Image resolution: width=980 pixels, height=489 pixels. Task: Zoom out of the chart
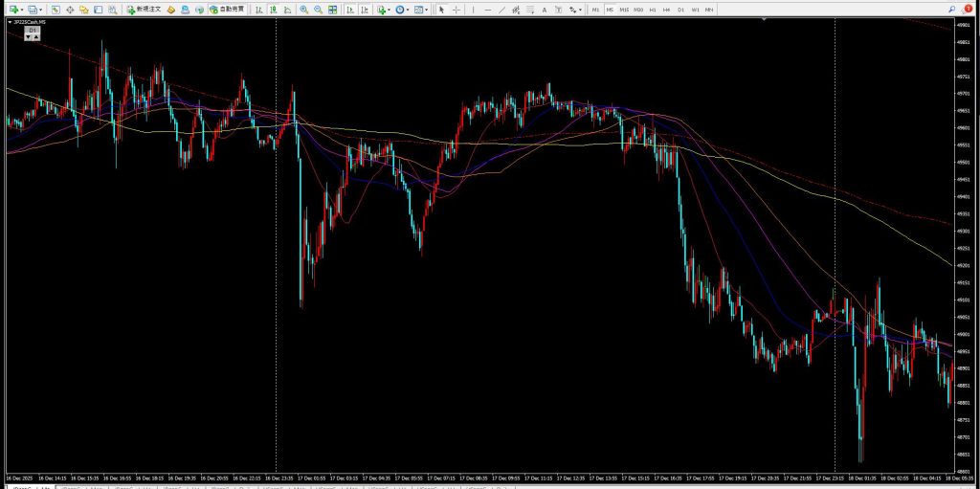[x=317, y=10]
